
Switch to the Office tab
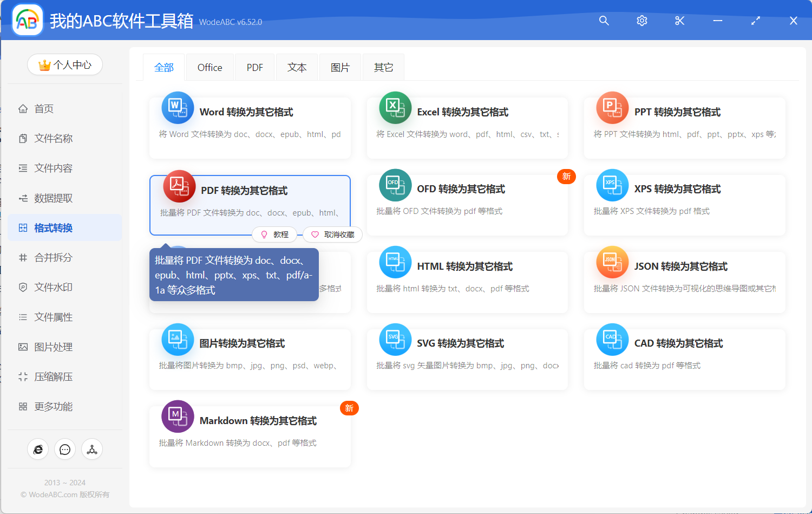209,67
